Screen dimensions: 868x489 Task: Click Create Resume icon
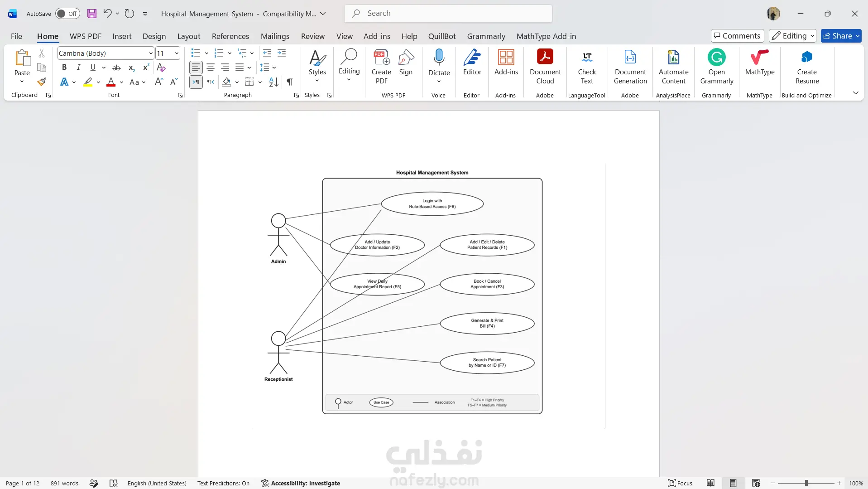pos(807,67)
